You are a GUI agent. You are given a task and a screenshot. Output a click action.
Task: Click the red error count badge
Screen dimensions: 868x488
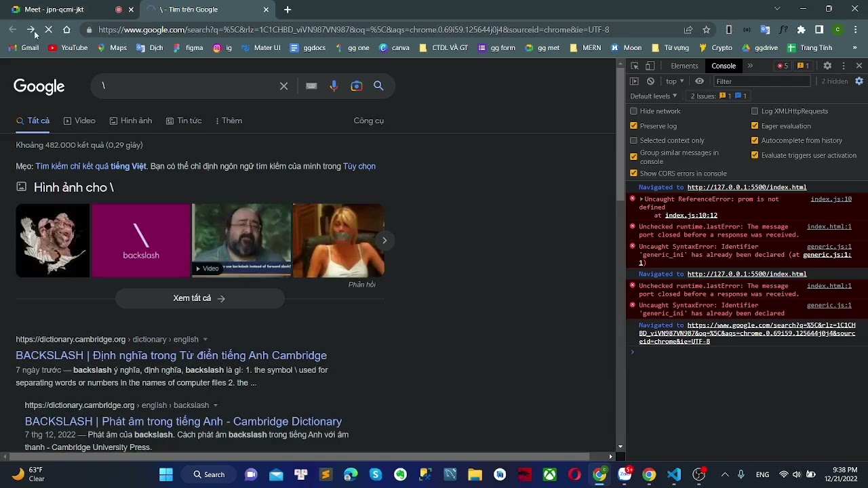(783, 66)
